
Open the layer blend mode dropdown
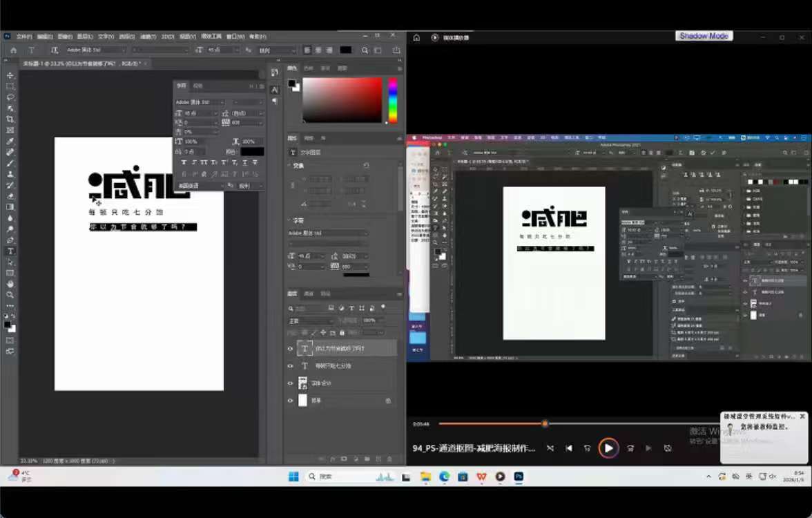click(x=311, y=320)
